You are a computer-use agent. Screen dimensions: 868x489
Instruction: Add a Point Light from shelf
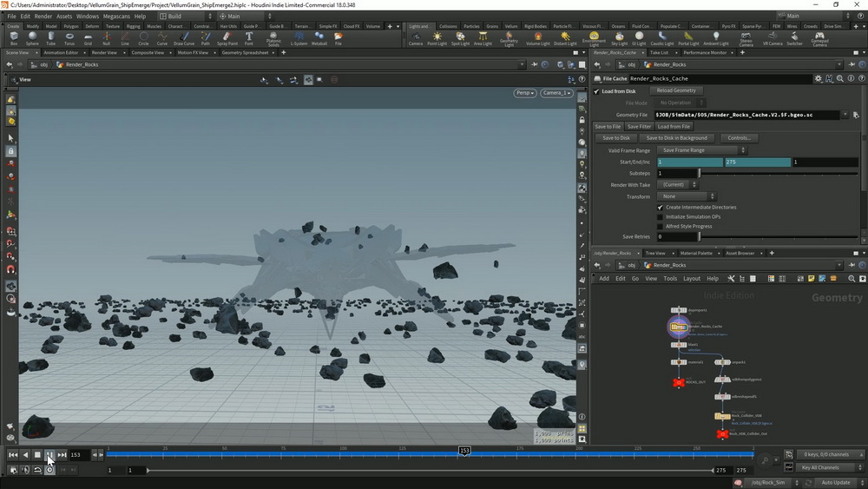[x=437, y=38]
